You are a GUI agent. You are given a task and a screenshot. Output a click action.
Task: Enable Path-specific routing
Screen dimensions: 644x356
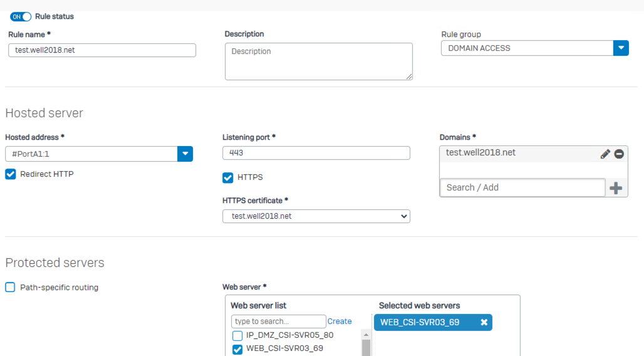coord(10,287)
